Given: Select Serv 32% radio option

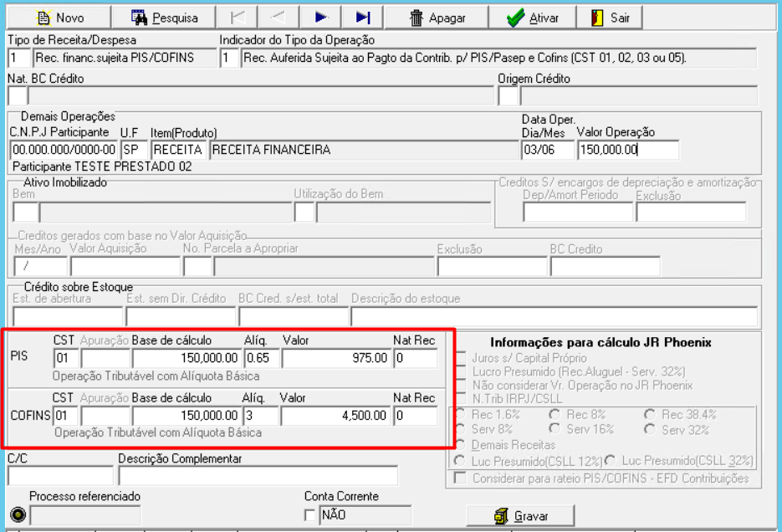Looking at the screenshot, I should (649, 429).
